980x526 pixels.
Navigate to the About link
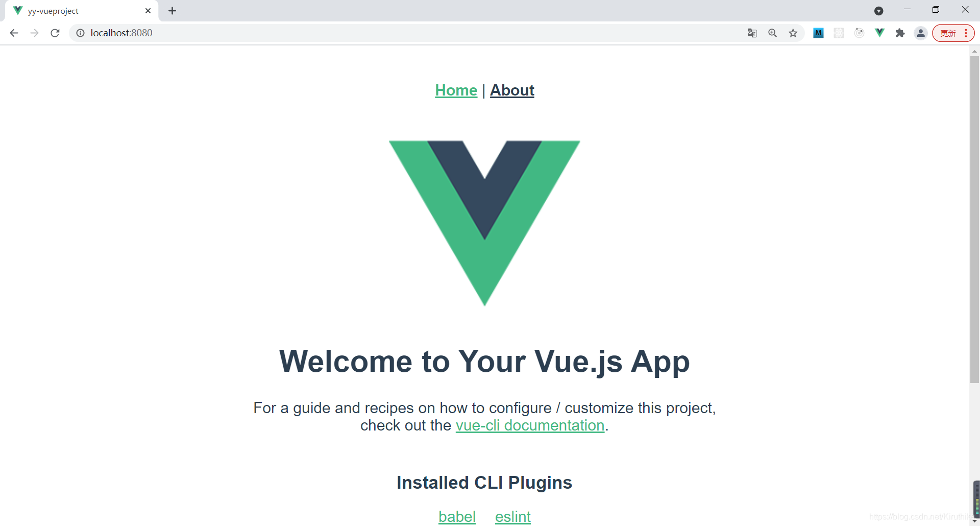512,90
